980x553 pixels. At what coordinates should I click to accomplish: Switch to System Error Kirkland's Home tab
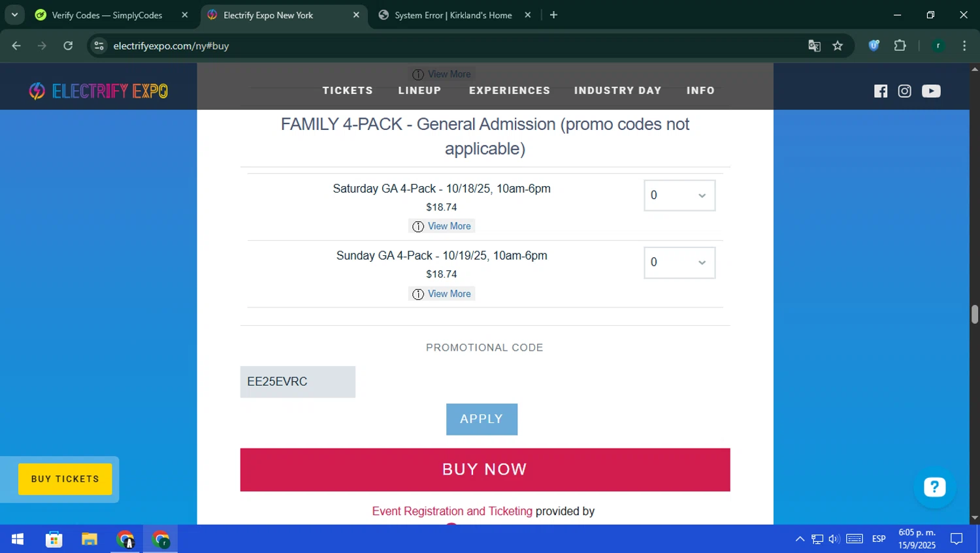point(453,15)
